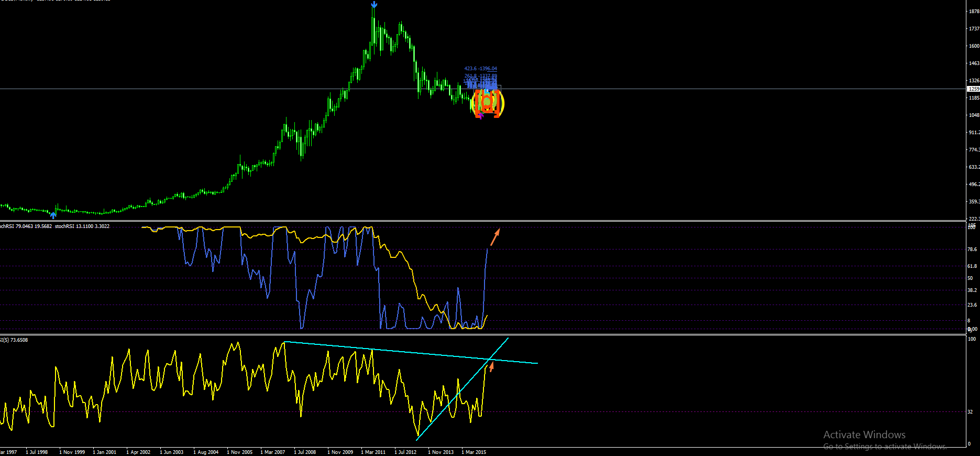Click the 1 Mar 2015 date label
The width and height of the screenshot is (980, 456).
click(474, 452)
